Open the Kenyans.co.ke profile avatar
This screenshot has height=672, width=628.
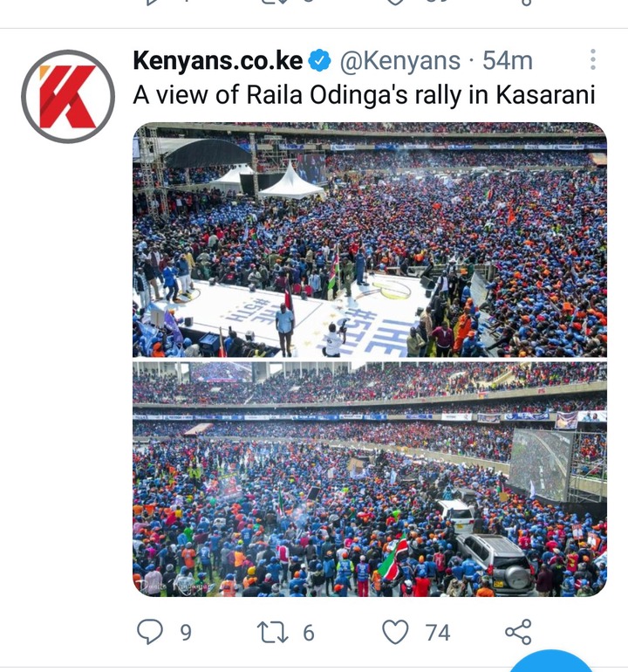tap(68, 96)
